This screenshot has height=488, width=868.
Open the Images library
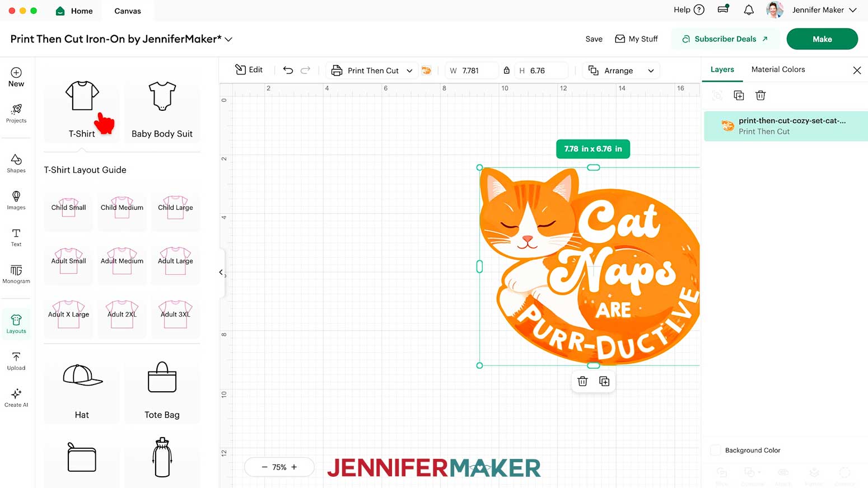[x=16, y=200]
